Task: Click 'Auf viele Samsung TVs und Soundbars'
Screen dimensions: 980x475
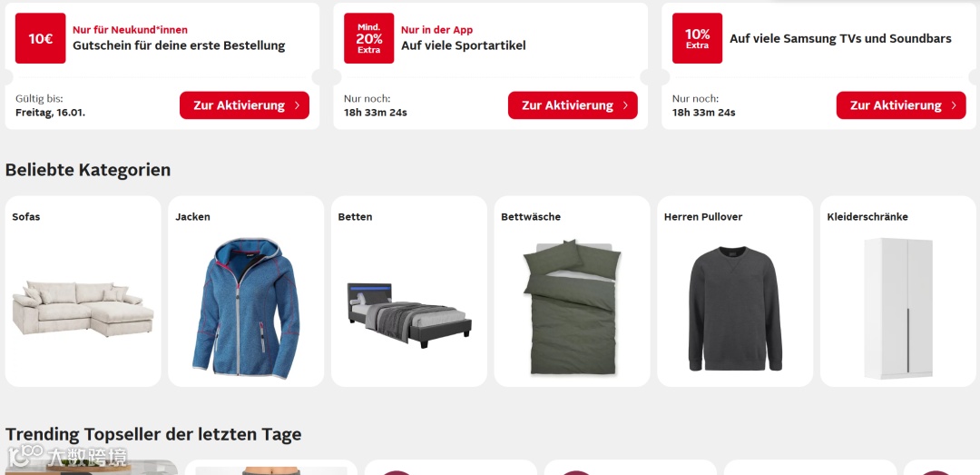Action: tap(840, 39)
